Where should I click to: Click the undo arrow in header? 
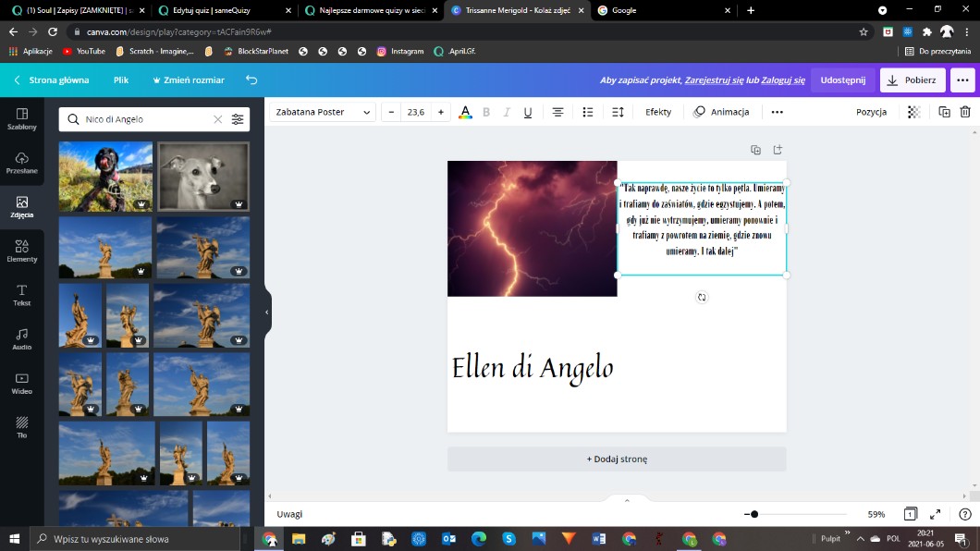click(x=251, y=80)
